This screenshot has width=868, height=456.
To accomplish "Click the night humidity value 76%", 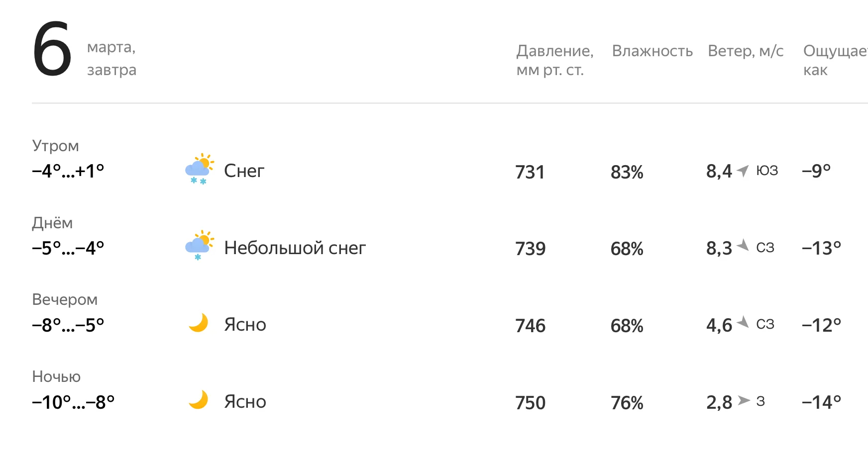I will [x=627, y=403].
